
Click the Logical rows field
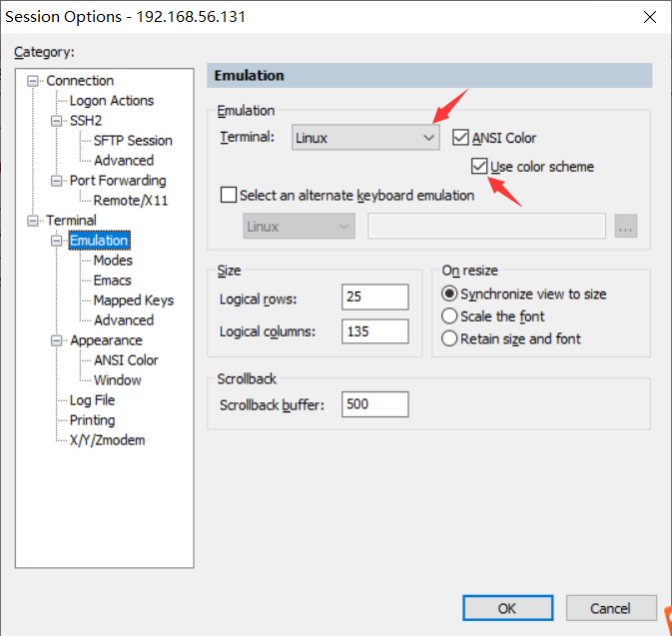[x=375, y=297]
